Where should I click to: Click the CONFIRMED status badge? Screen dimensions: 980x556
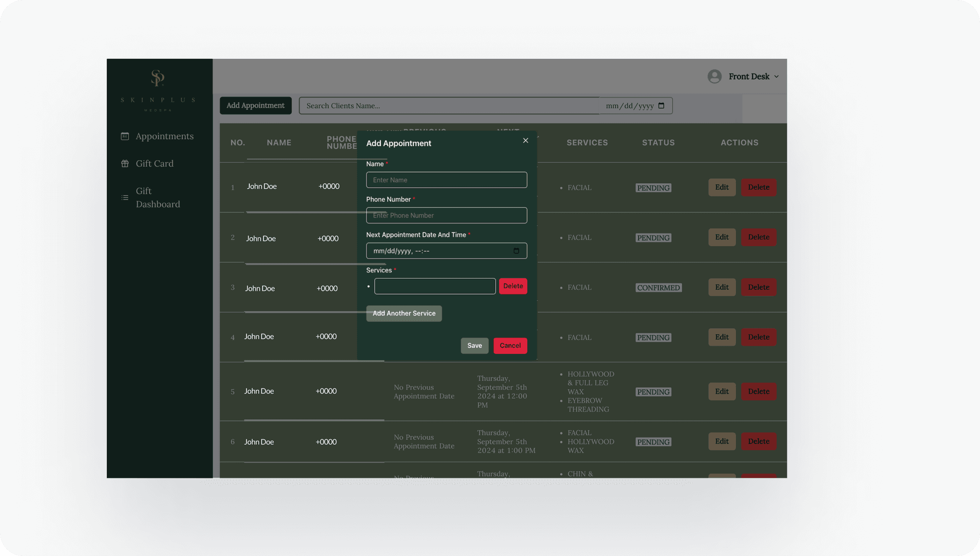(658, 288)
